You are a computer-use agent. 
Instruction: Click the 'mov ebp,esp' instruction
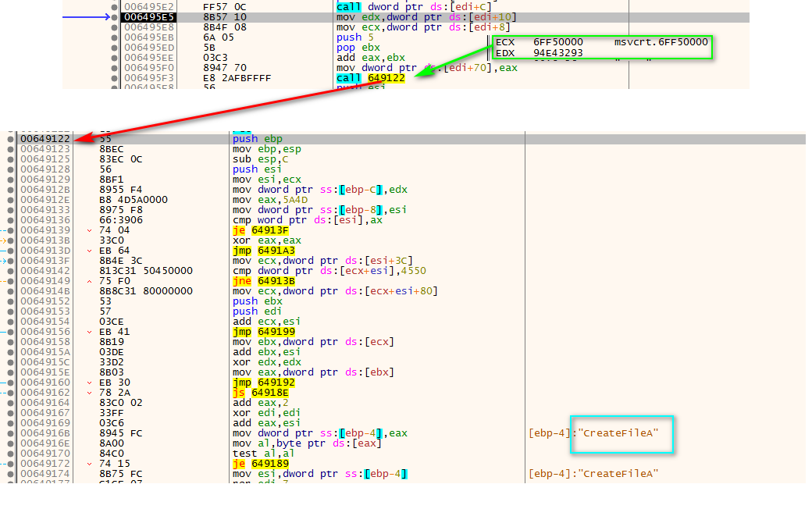pyautogui.click(x=267, y=149)
